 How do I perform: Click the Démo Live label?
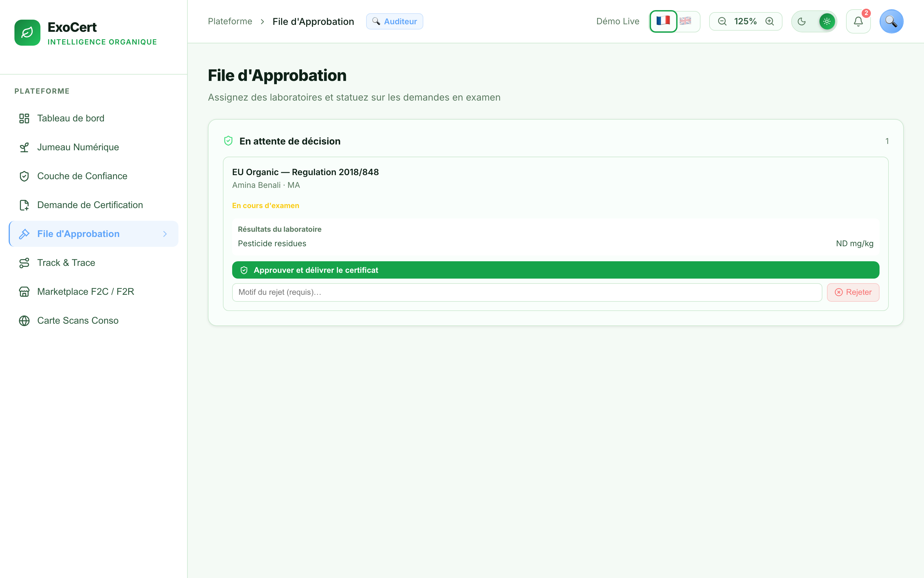tap(617, 21)
